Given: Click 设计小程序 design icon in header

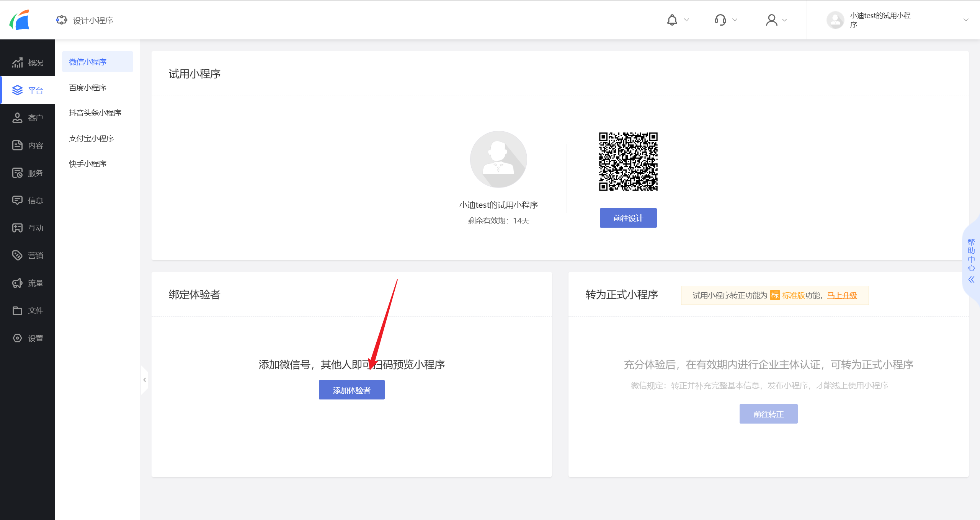Looking at the screenshot, I should pyautogui.click(x=62, y=20).
